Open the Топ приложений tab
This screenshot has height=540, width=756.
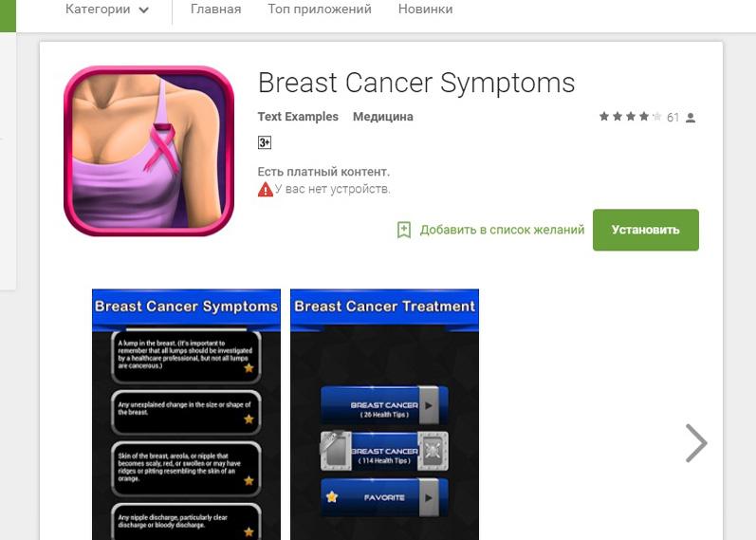click(x=319, y=9)
